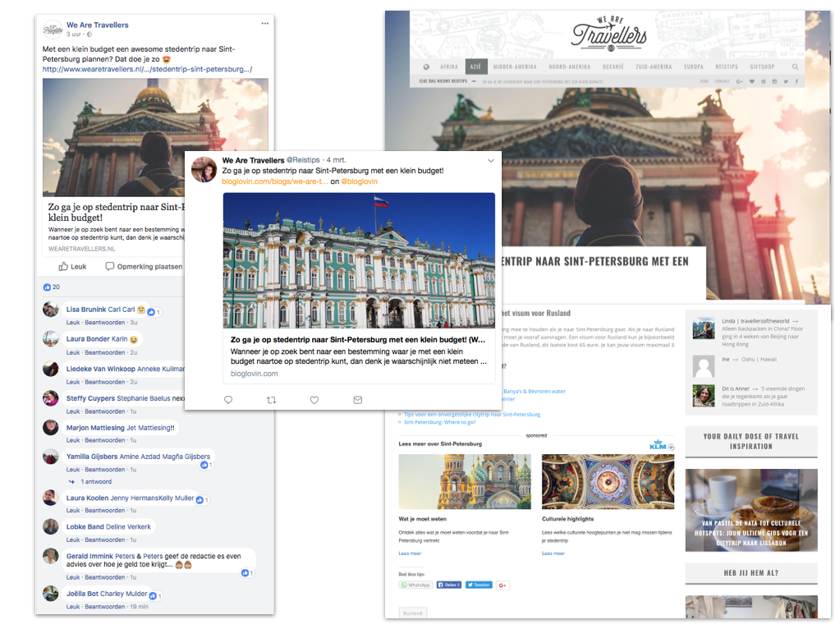
Task: Click Lisa Brunink's comment avatar
Action: point(51,310)
